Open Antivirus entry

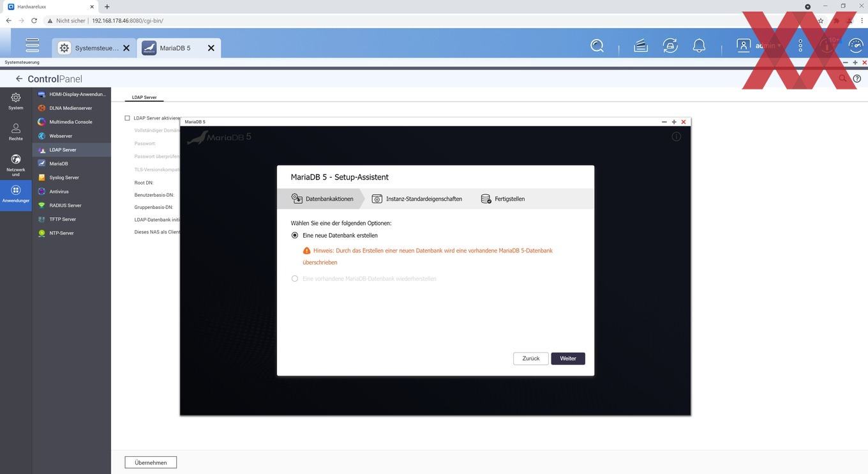(x=71, y=192)
